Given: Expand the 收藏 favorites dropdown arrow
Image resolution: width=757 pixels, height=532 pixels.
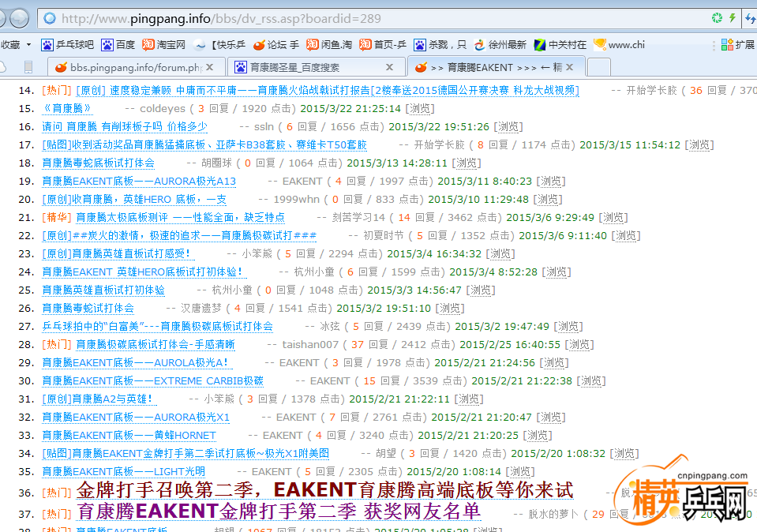Looking at the screenshot, I should (28, 45).
